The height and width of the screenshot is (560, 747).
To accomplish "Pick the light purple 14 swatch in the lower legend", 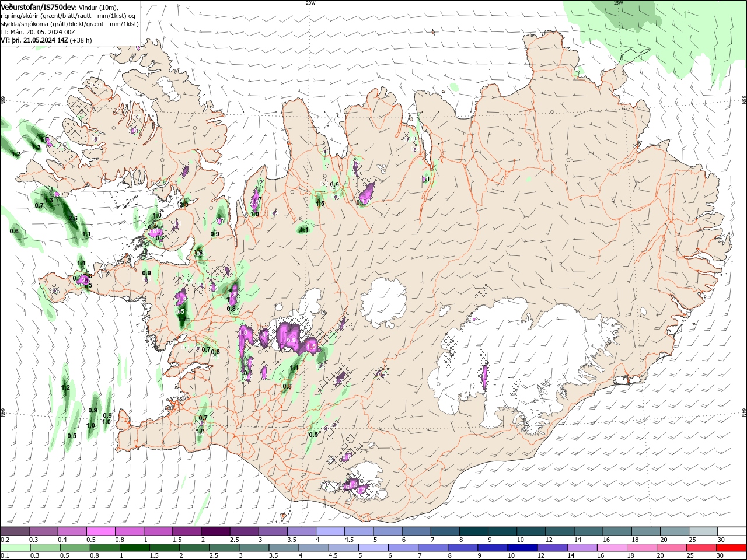I will pyautogui.click(x=582, y=548).
